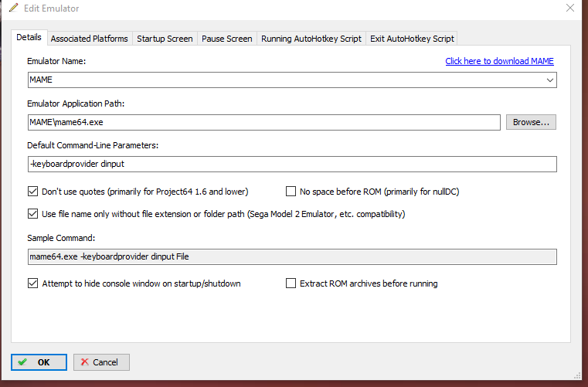The width and height of the screenshot is (588, 387).
Task: Open the Startup Screen tab
Action: pos(165,39)
